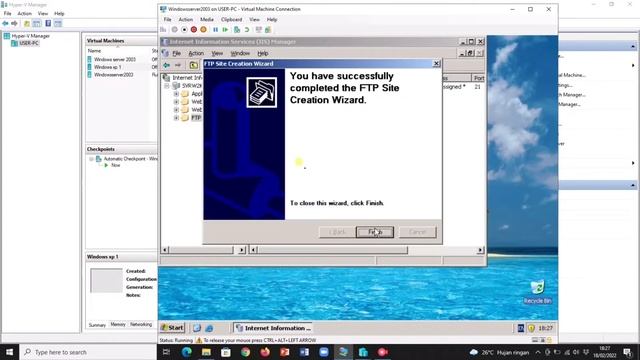This screenshot has width=640, height=360.
Task: Click Internet Explorer quick launch icon in guest
Action: click(x=209, y=328)
